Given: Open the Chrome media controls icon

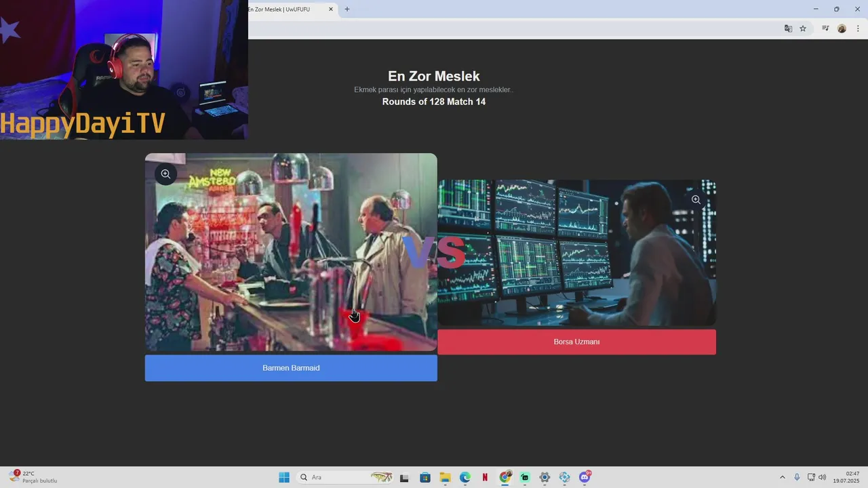Looking at the screenshot, I should point(825,28).
